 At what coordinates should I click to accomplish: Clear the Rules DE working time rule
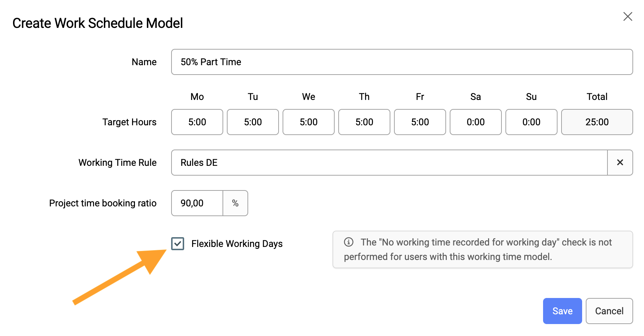(620, 163)
